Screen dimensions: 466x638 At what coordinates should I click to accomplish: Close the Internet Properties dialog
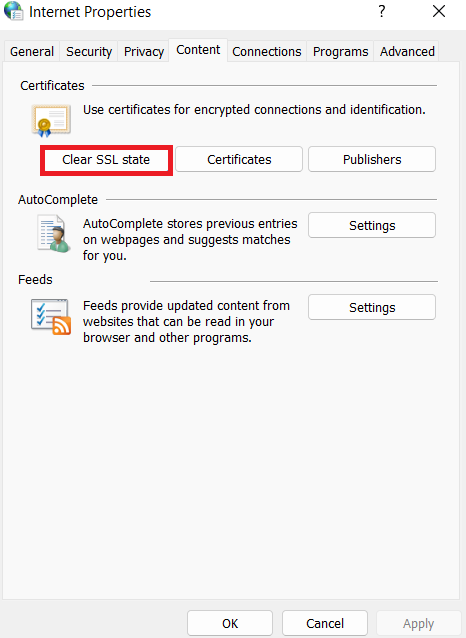tap(439, 11)
